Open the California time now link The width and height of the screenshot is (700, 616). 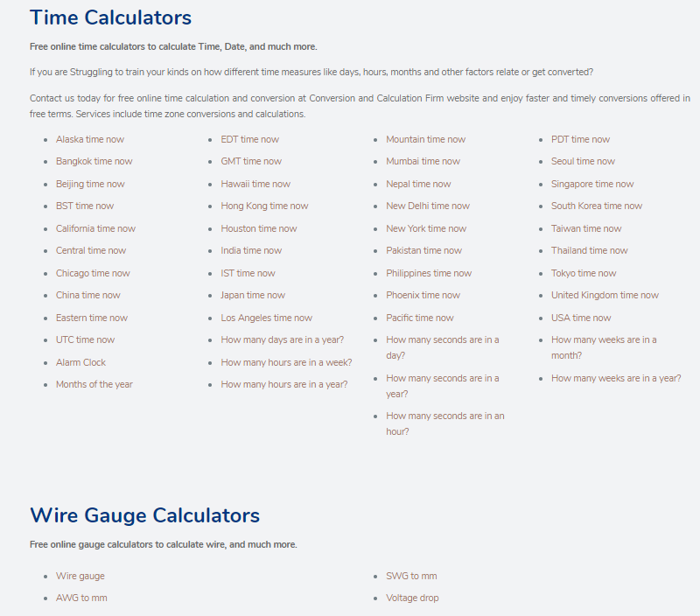pos(95,227)
